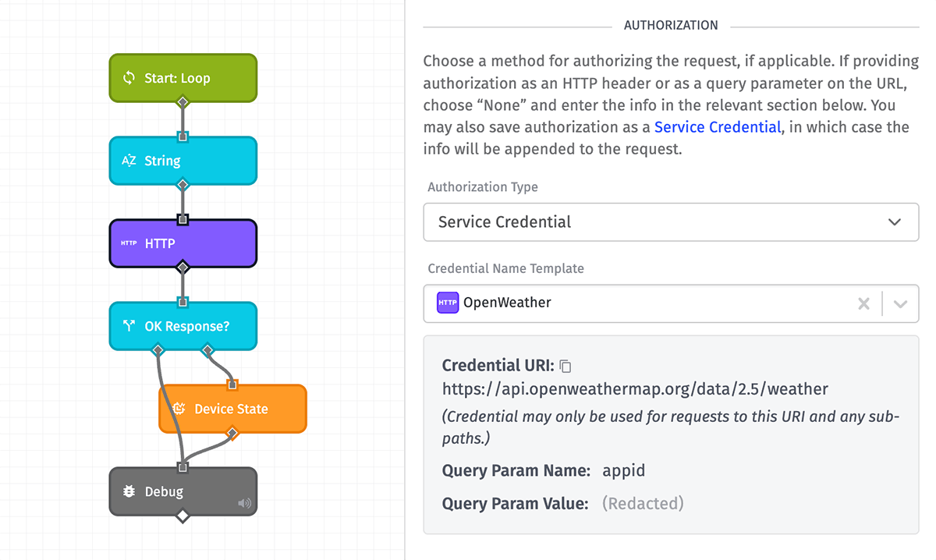Click the wire connecting HTTP to OK Response?
The width and height of the screenshot is (936, 560).
[183, 283]
